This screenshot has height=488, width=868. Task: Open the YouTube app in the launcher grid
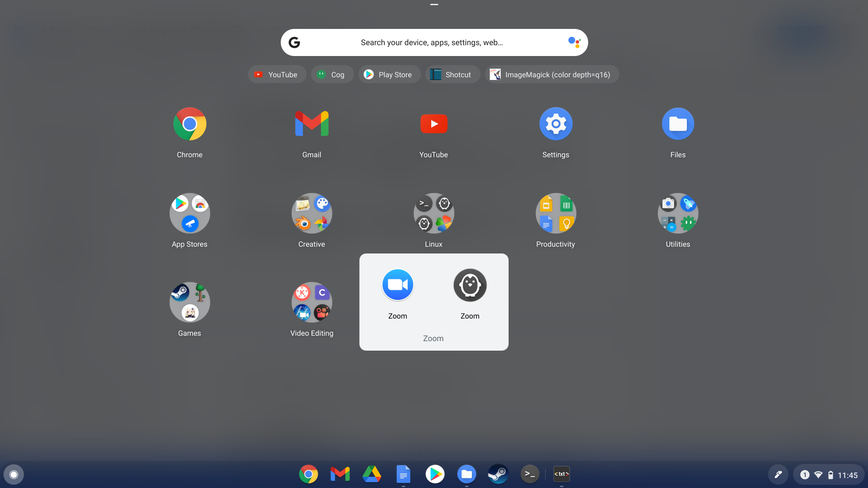434,124
